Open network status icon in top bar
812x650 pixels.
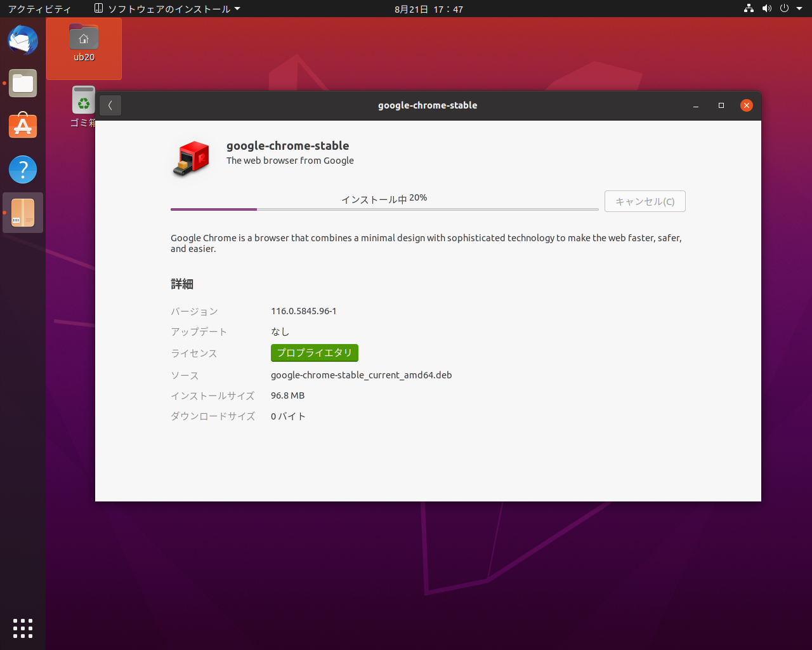[x=749, y=9]
